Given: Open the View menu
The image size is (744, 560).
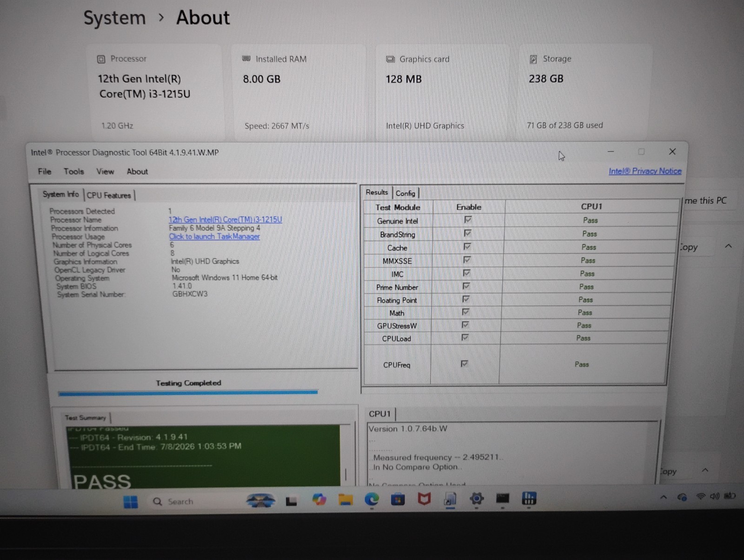Looking at the screenshot, I should [105, 172].
